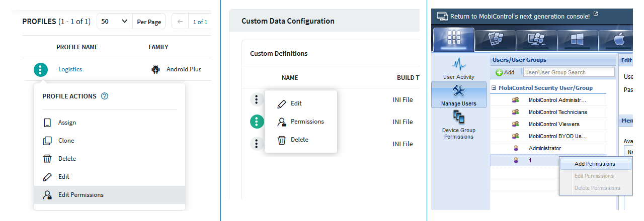Choose Edit Permissions in Profile Actions
This screenshot has height=221, width=644.
81,195
